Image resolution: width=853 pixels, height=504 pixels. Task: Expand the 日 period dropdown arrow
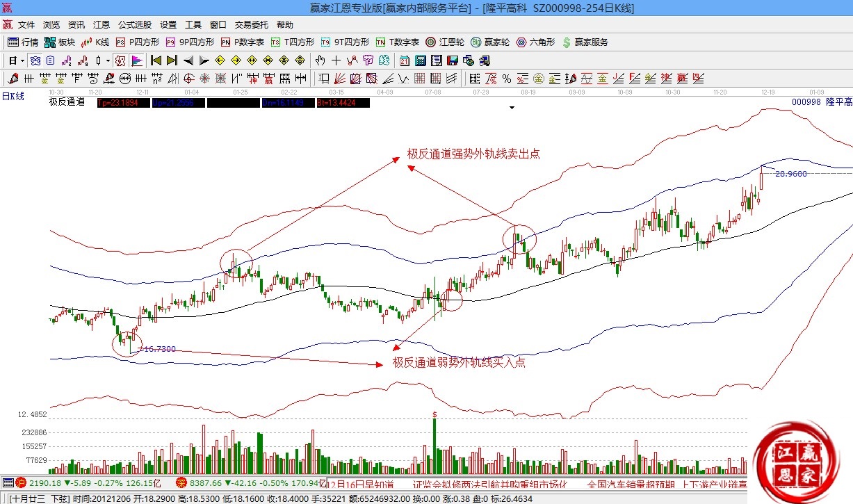point(22,60)
